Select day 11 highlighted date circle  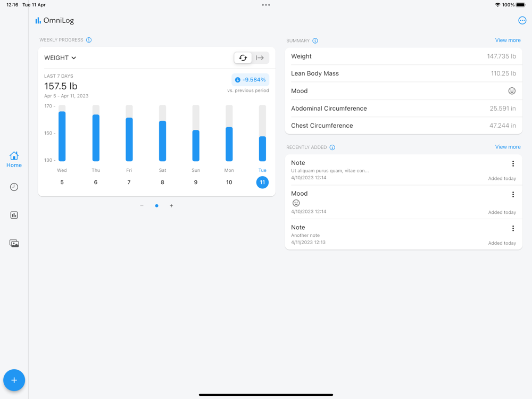point(263,182)
